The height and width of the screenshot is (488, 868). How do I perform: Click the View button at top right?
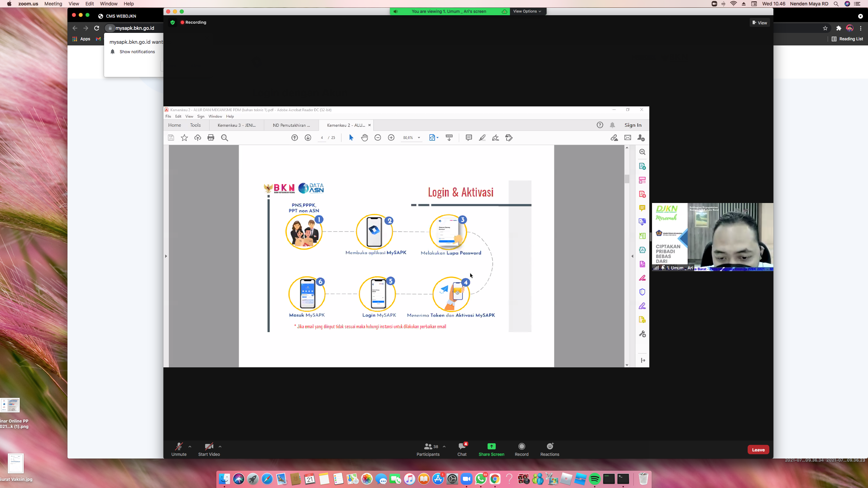pos(759,23)
